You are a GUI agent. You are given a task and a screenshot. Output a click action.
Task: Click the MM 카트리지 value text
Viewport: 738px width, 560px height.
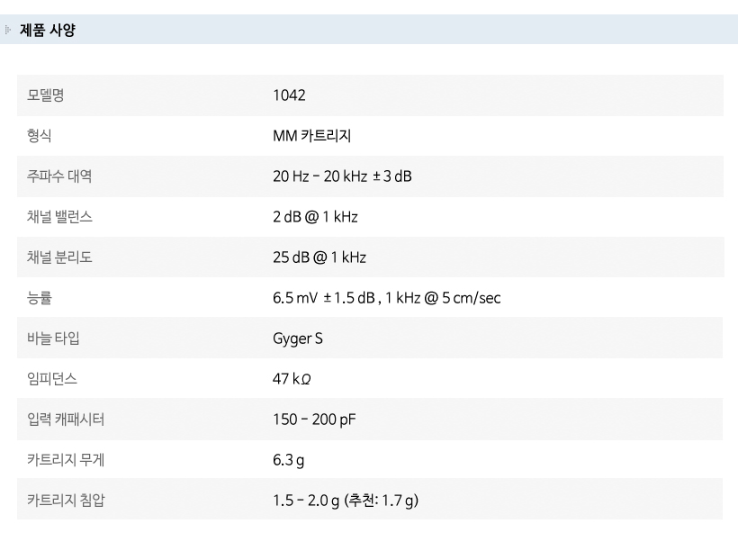pos(311,137)
